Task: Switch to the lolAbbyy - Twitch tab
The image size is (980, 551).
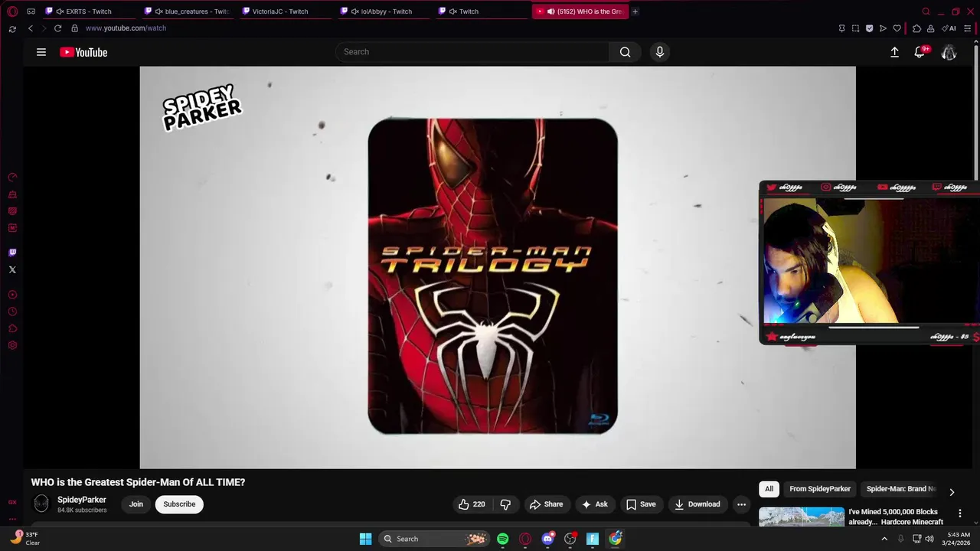Action: [383, 11]
